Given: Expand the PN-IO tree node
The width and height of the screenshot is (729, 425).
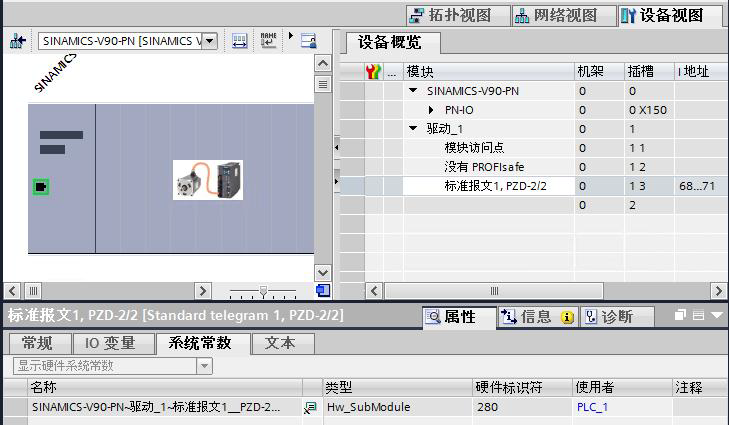Looking at the screenshot, I should [x=431, y=110].
